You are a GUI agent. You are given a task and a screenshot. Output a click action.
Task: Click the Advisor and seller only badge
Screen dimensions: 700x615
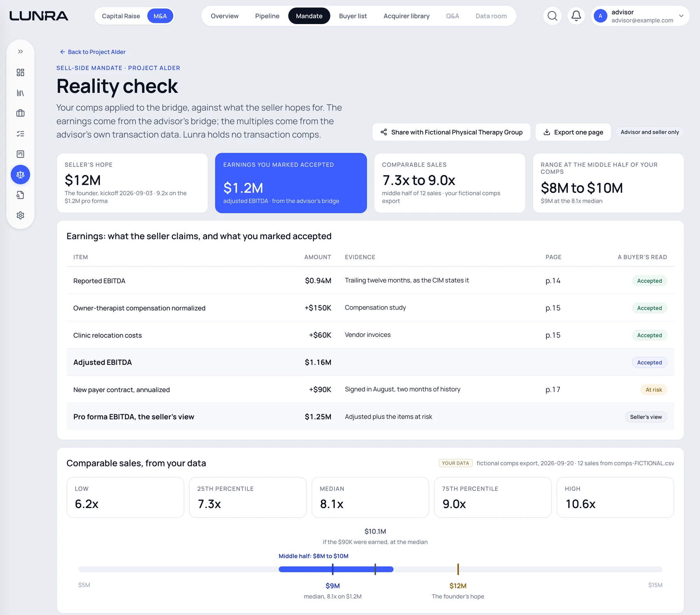[650, 132]
